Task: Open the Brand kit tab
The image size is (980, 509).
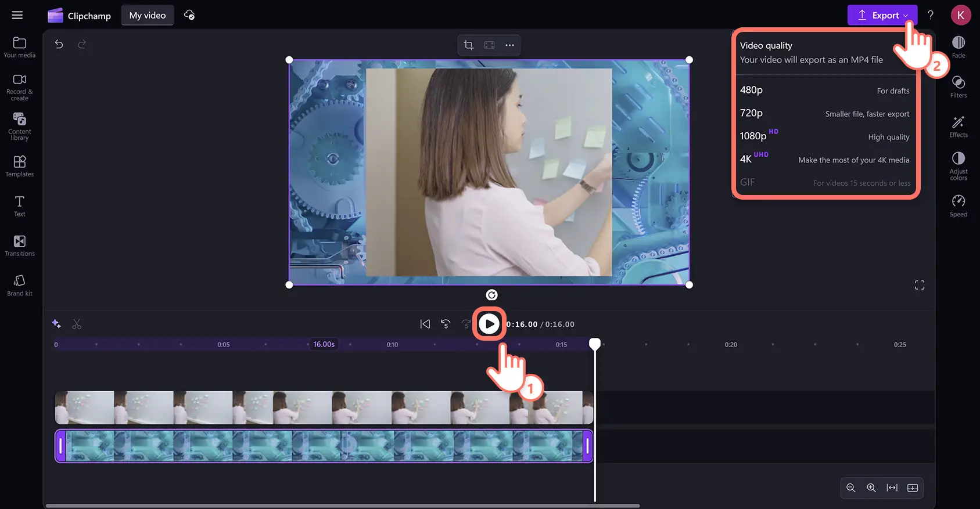Action: tap(20, 286)
